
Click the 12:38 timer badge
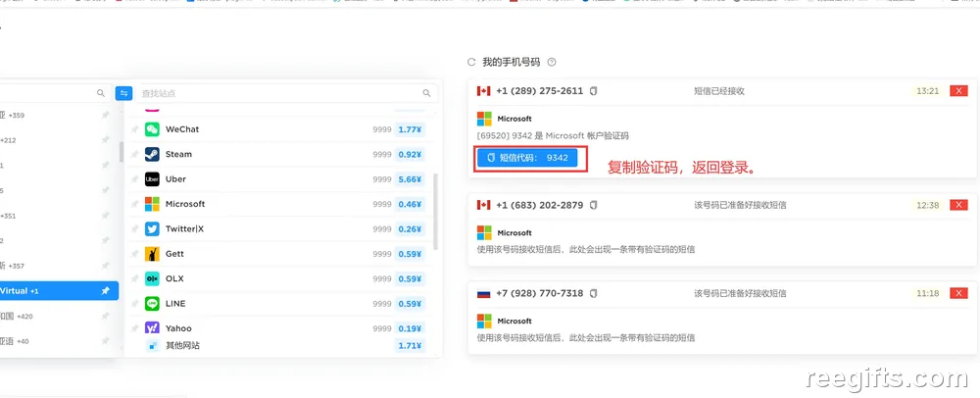click(927, 205)
